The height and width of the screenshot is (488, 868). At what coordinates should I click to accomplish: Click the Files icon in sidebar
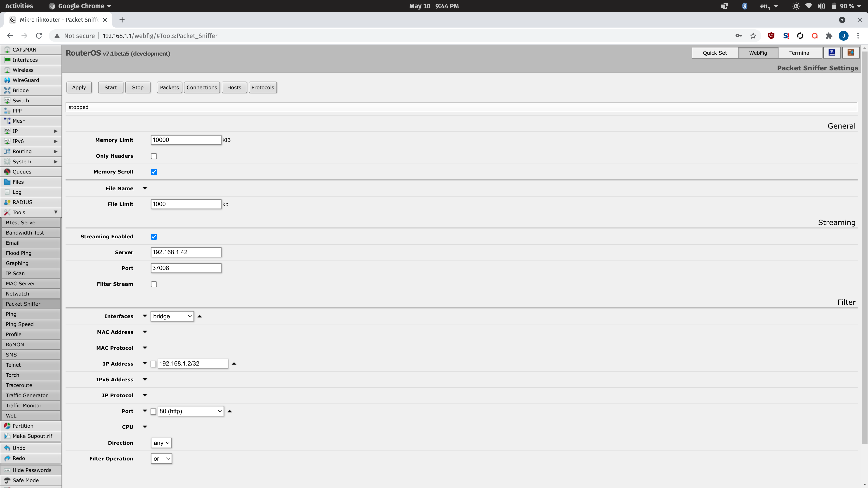[x=18, y=182]
